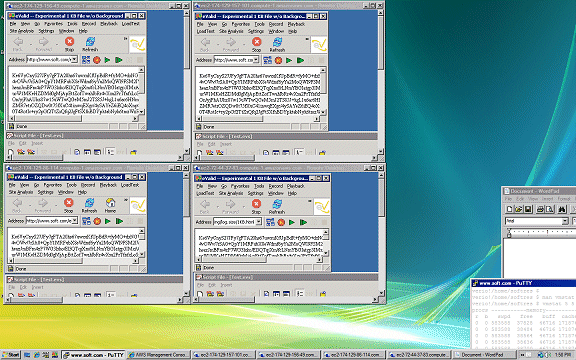The image size is (576, 360).
Task: Open Playback menu in ec2-174-129-157-101 eValid
Action: coord(296,24)
